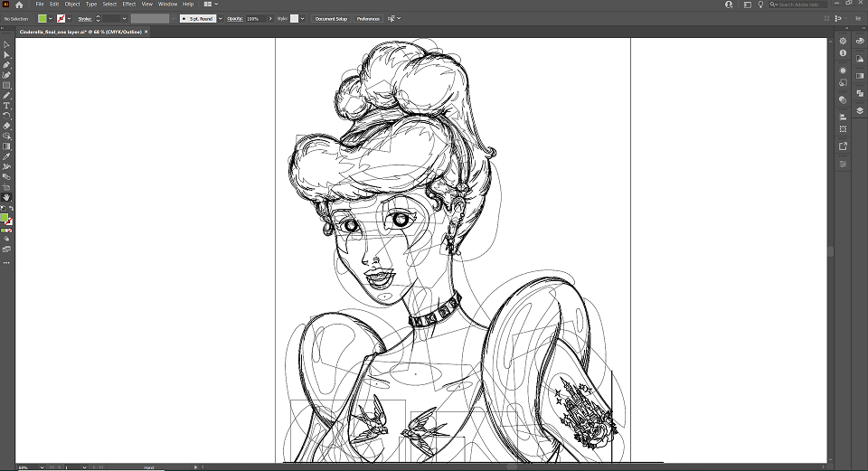This screenshot has height=471, width=868.
Task: Expand the opacity slider arrow
Action: 270,18
